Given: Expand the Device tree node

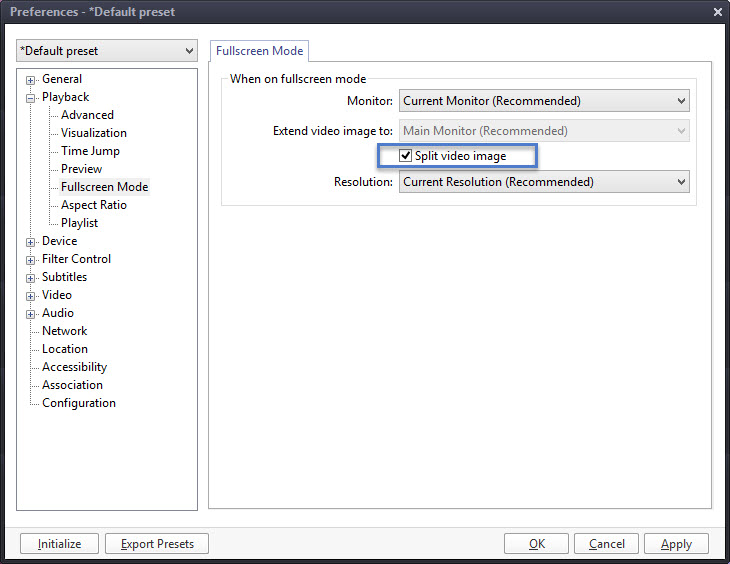Looking at the screenshot, I should (31, 242).
